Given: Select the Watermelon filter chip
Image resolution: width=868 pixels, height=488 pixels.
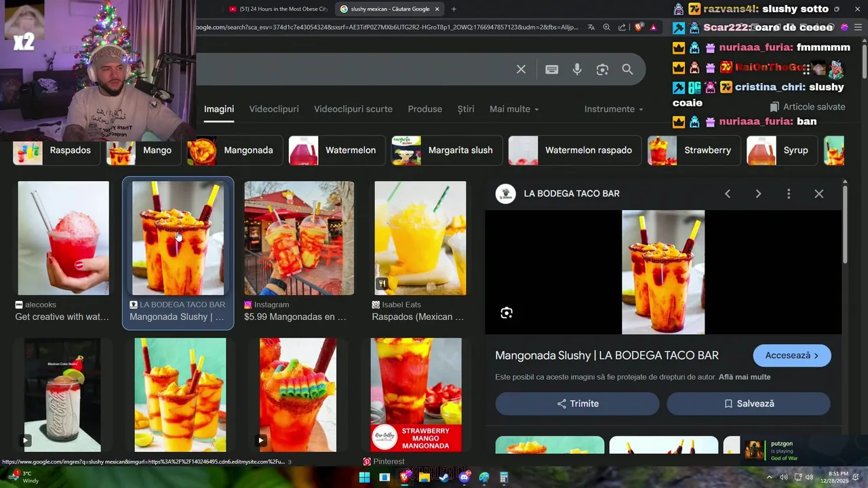Looking at the screenshot, I should coord(337,150).
